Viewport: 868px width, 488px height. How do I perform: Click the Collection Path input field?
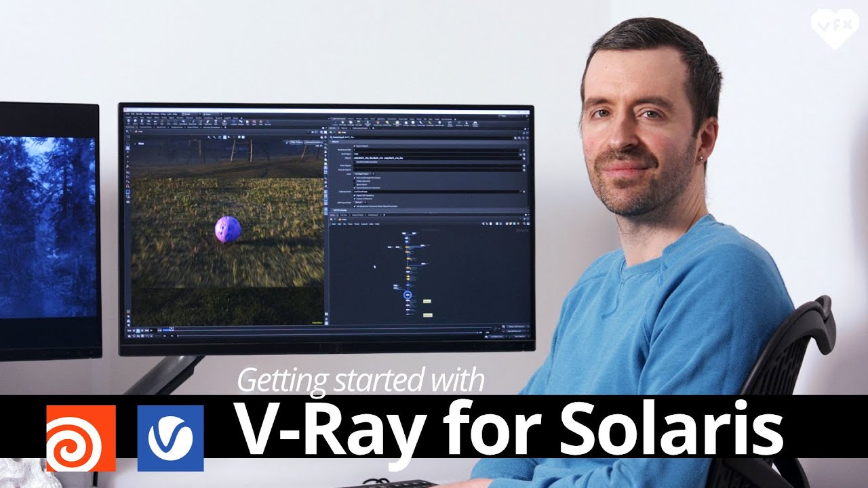click(x=435, y=192)
